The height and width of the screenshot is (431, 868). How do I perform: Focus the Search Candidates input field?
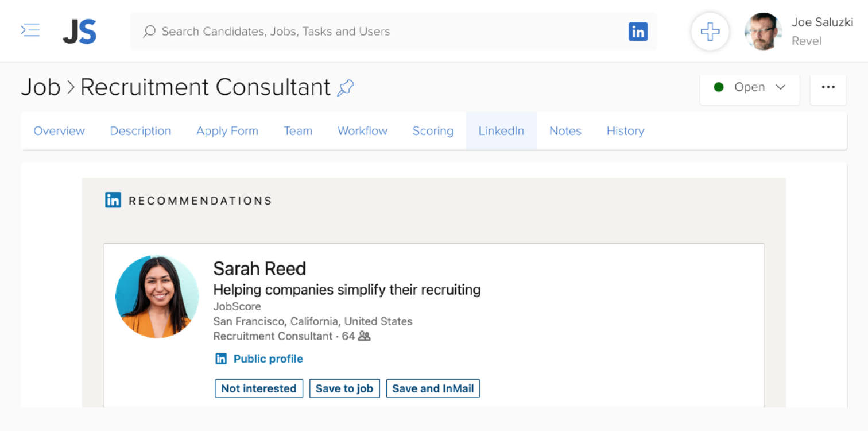point(393,32)
